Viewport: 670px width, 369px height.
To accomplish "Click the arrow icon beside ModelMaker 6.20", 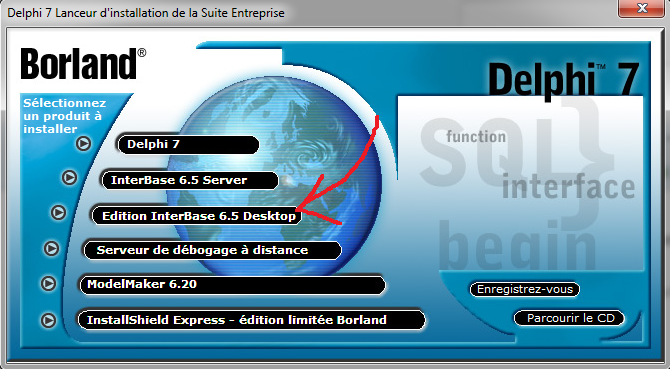I will (48, 284).
